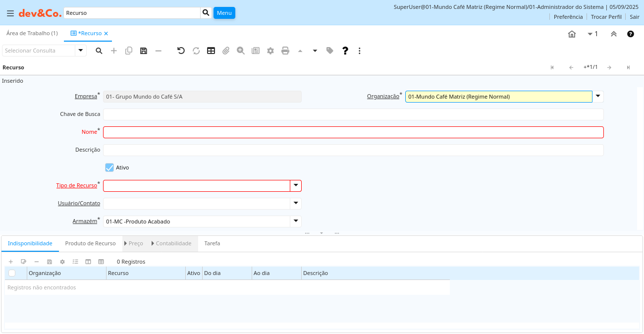
Task: Open the Tarefa tab
Action: coord(212,243)
